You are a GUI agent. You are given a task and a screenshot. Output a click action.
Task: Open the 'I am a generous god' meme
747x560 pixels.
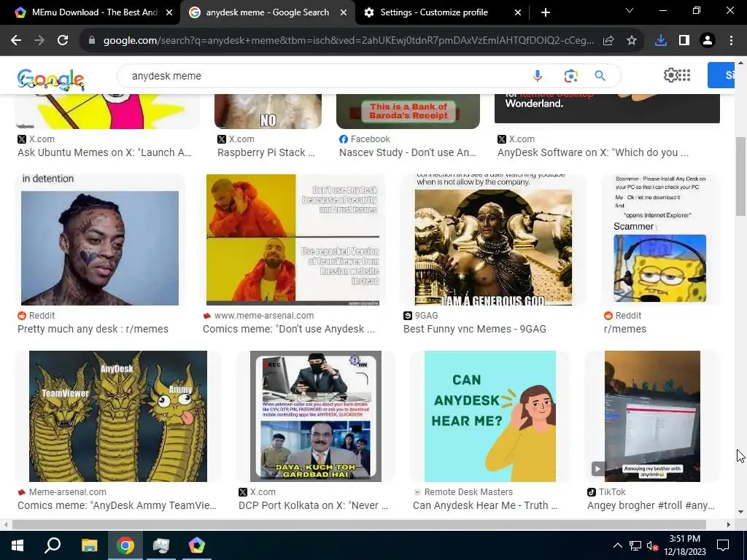coord(493,240)
